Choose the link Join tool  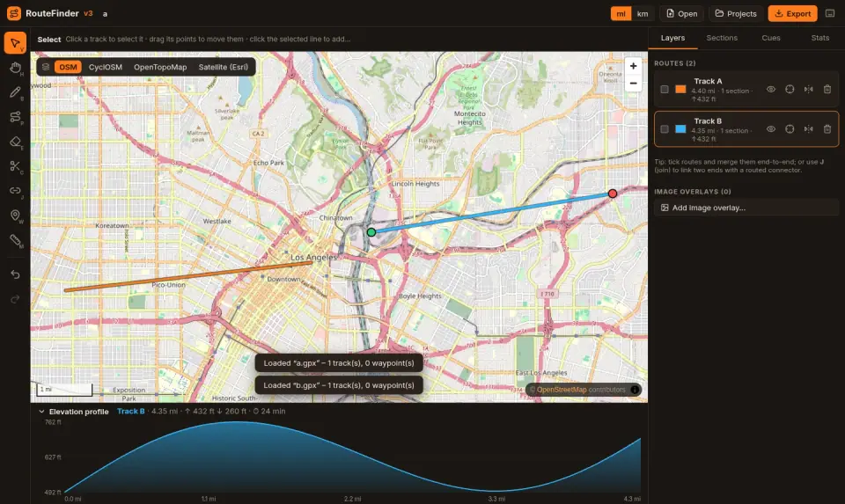point(15,191)
